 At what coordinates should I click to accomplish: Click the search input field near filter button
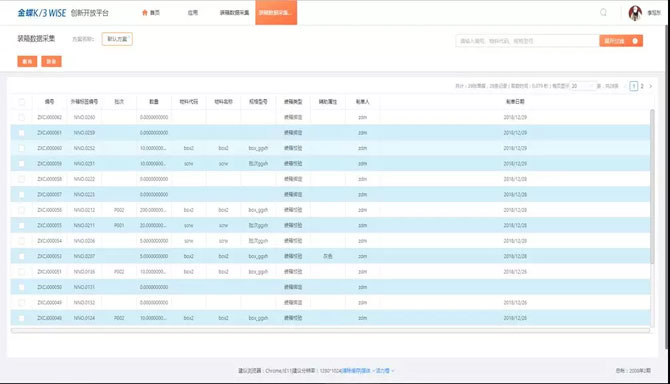coord(527,41)
